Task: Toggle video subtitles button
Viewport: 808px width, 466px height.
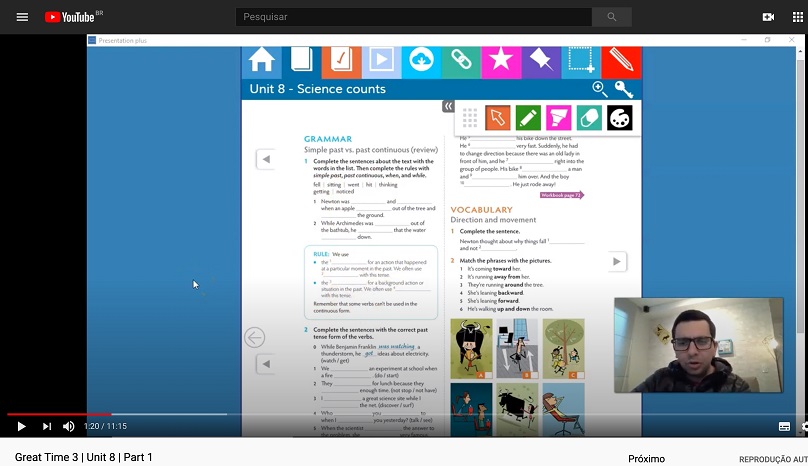Action: [784, 426]
